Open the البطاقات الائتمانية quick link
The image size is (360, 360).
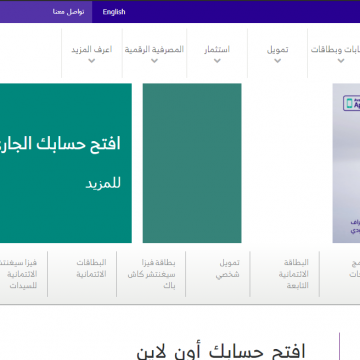[x=91, y=268]
